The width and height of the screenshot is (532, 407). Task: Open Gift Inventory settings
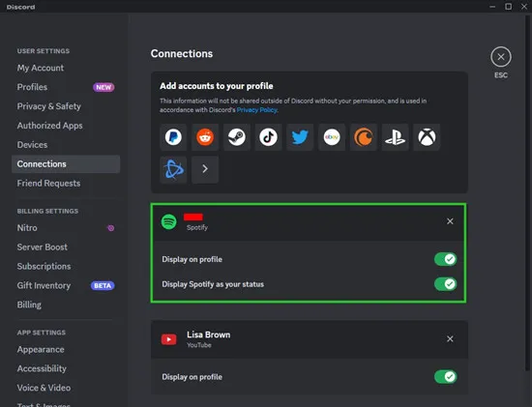coord(66,285)
